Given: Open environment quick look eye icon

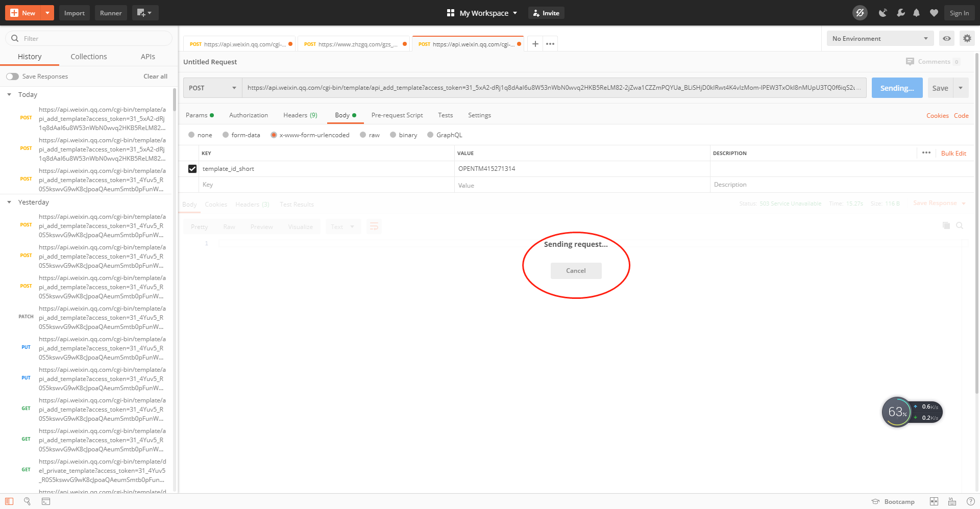Looking at the screenshot, I should [947, 38].
